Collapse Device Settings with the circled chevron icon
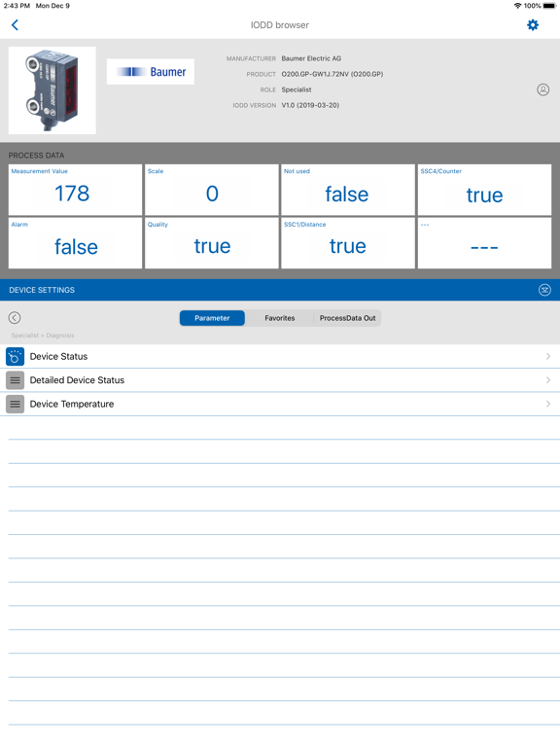 544,290
